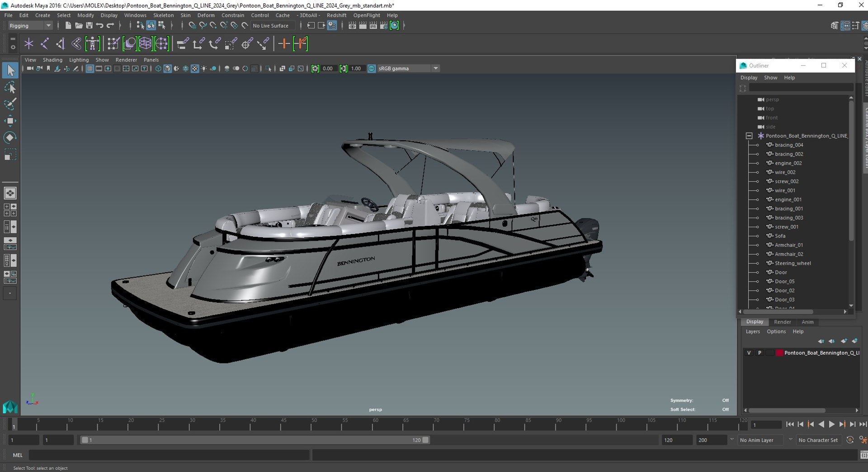Open a scene file using the folder icon
This screenshot has width=868, height=472.
(79, 26)
